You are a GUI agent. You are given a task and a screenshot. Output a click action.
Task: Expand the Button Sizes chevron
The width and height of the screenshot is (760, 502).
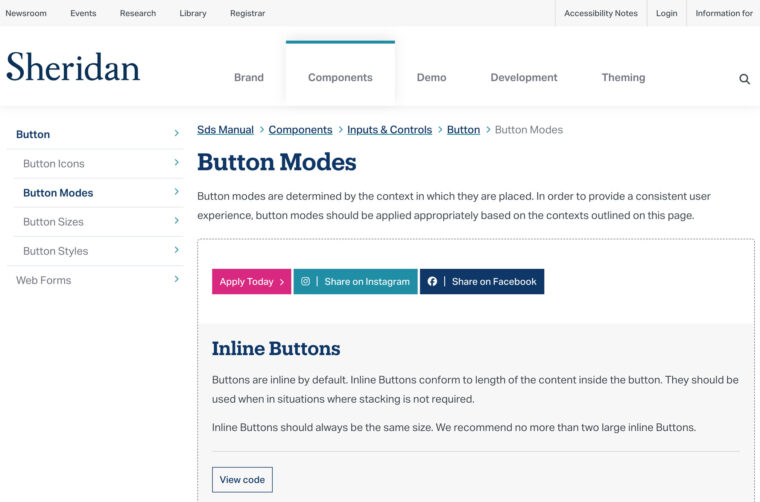click(x=176, y=220)
